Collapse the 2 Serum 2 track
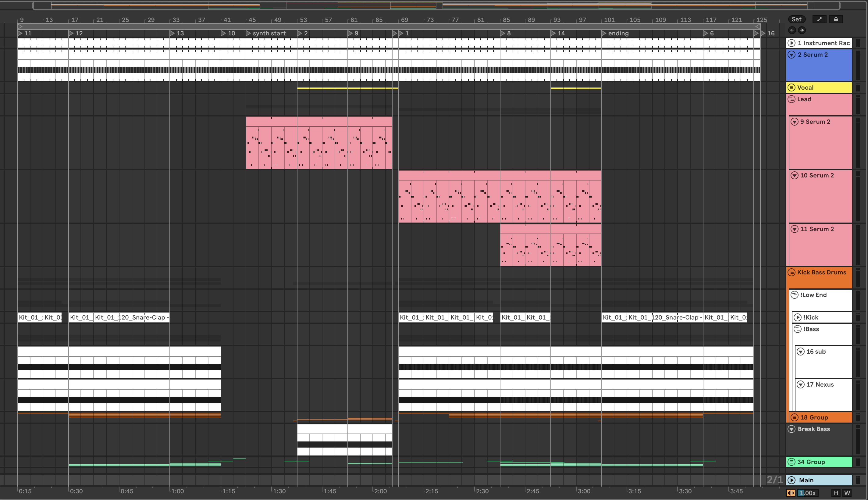 point(792,55)
